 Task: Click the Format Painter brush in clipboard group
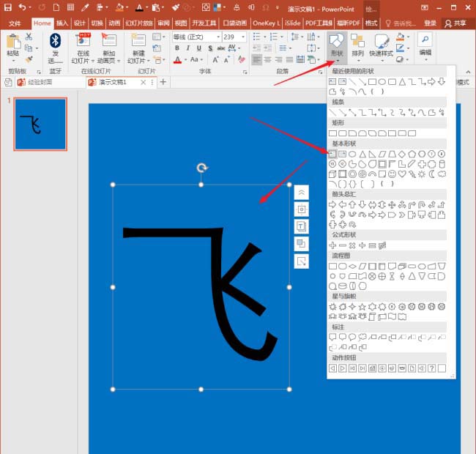pos(29,59)
